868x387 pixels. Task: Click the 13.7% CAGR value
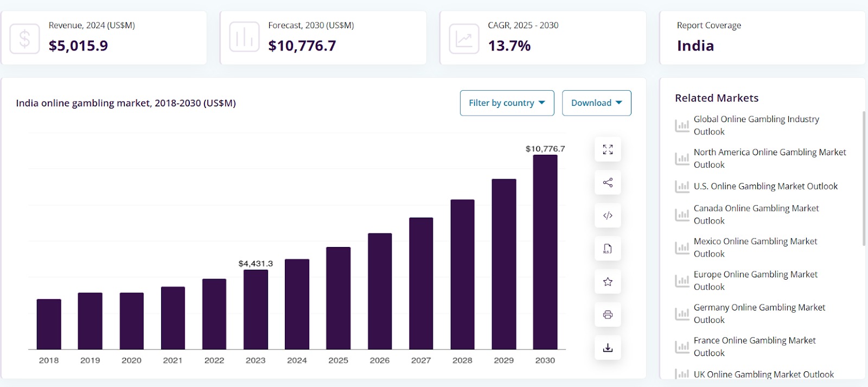pos(509,46)
